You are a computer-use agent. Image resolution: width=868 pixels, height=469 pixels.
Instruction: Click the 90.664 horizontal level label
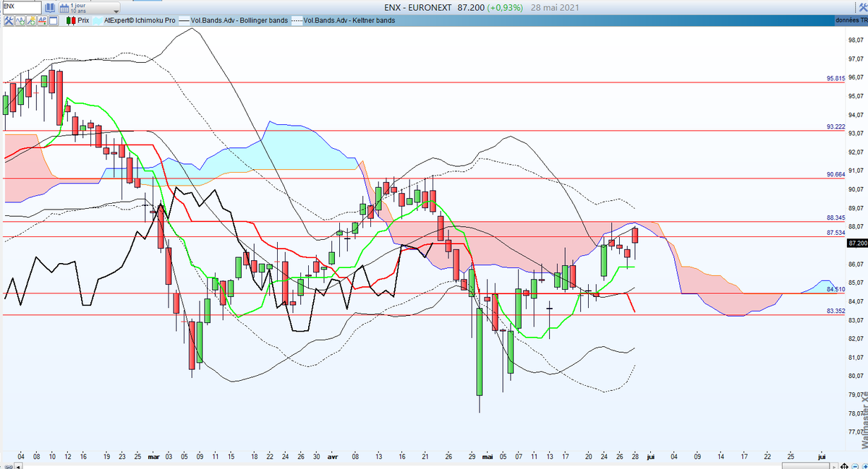coord(835,174)
